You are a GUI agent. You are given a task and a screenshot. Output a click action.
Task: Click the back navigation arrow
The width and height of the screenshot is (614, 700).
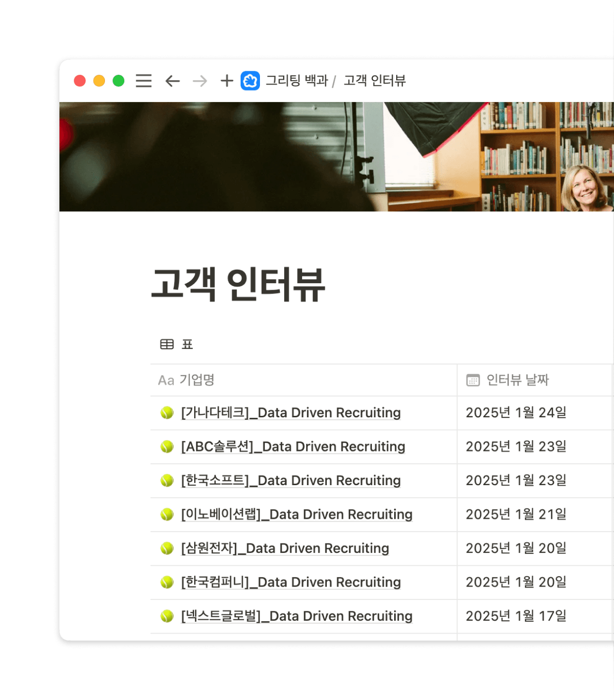pos(172,80)
